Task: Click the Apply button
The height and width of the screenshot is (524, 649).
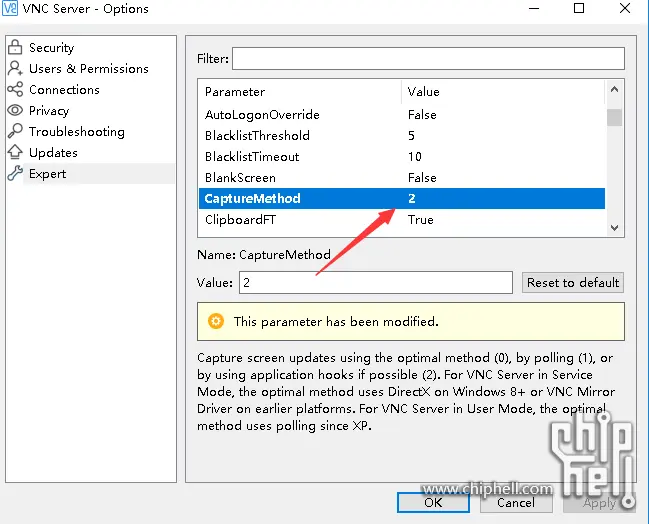Action: (x=599, y=502)
